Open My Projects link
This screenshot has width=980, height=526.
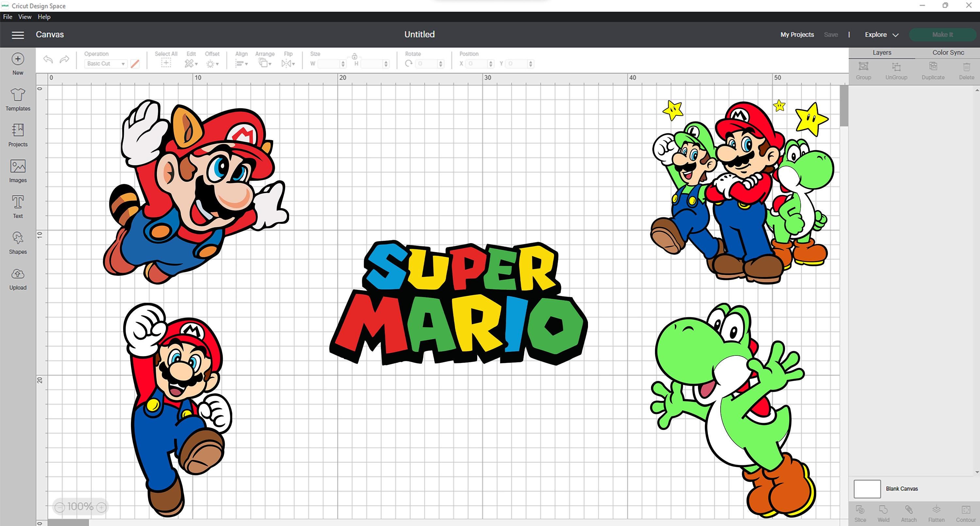(x=797, y=35)
